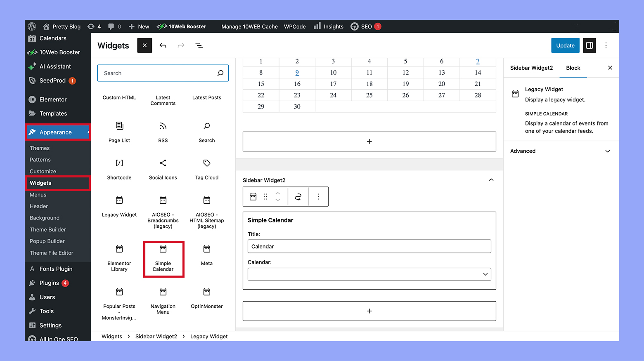Expand the Advanced section
The width and height of the screenshot is (644, 361).
pyautogui.click(x=561, y=151)
